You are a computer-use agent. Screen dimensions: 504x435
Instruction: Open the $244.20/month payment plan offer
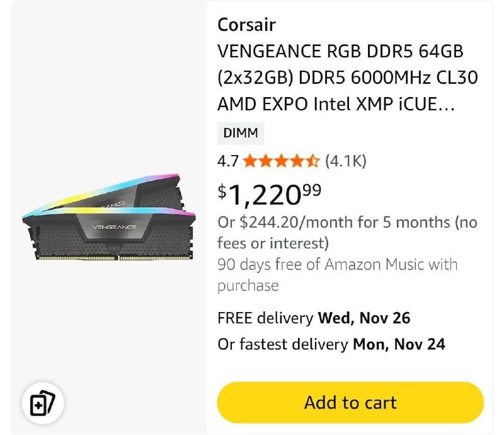click(x=347, y=223)
